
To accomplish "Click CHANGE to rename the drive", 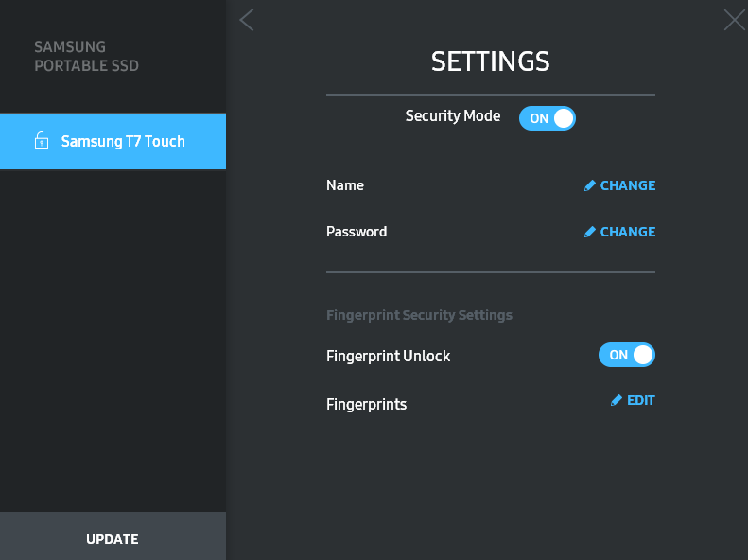I will (x=627, y=185).
